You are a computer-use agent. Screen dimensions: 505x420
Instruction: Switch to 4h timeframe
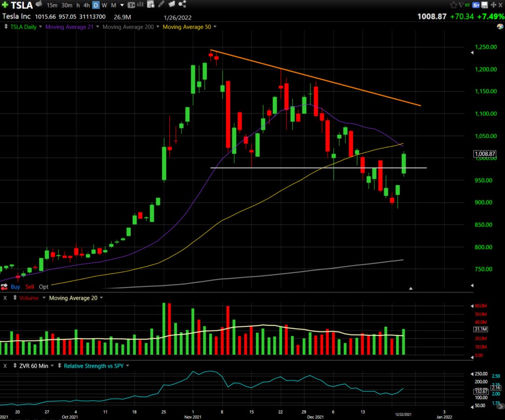point(86,5)
